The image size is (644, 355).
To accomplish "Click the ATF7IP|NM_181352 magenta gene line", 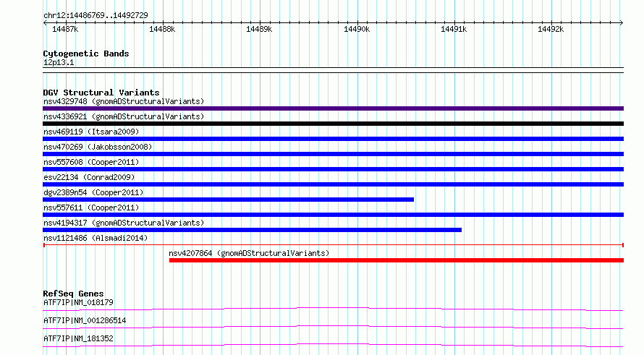I will pos(333,345).
